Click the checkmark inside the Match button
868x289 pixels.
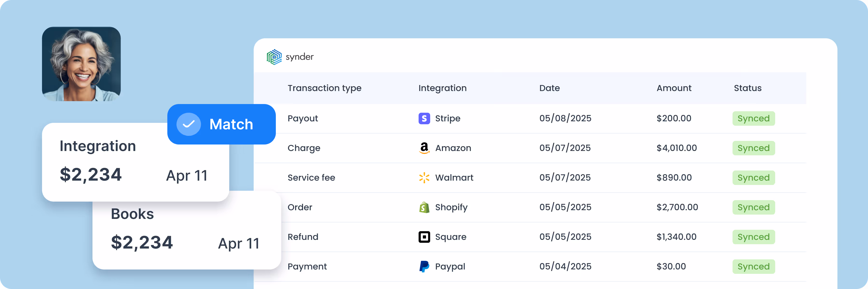pos(189,124)
